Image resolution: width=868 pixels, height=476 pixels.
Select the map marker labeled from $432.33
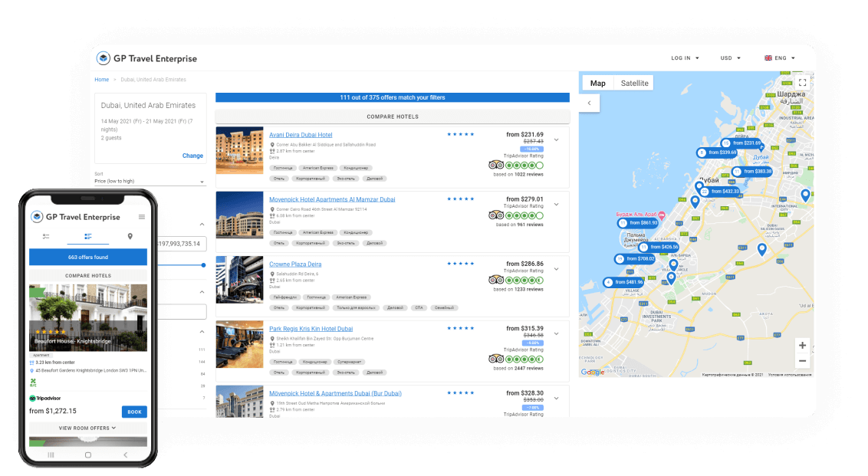coord(720,192)
